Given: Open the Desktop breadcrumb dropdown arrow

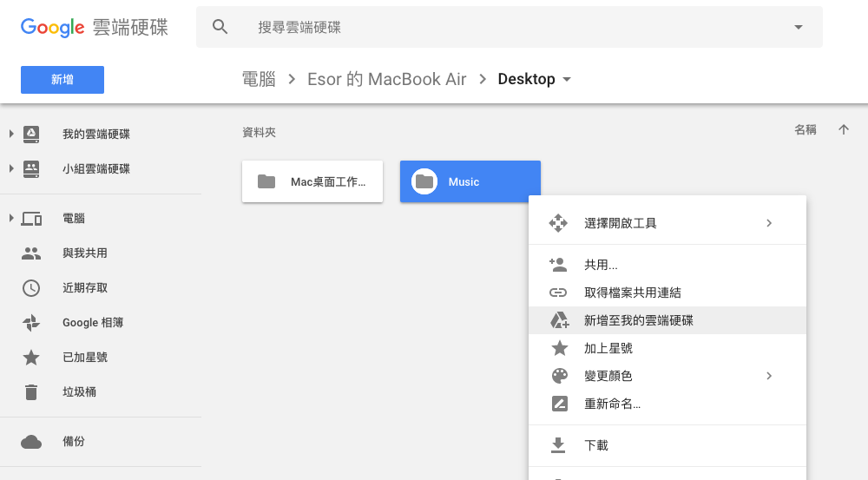Looking at the screenshot, I should 567,80.
